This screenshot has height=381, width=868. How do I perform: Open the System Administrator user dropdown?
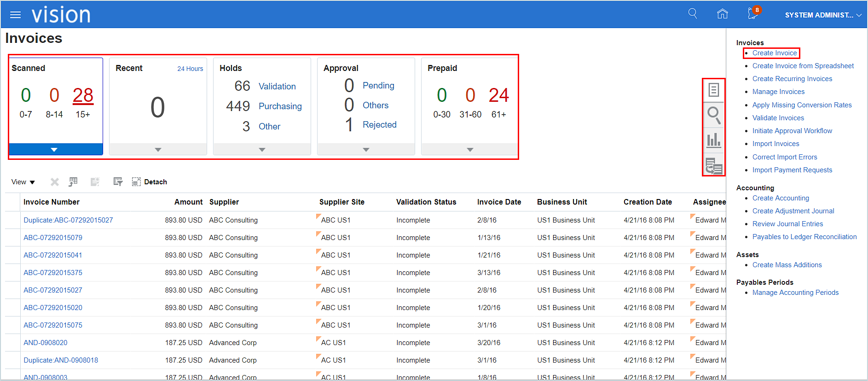click(x=822, y=15)
